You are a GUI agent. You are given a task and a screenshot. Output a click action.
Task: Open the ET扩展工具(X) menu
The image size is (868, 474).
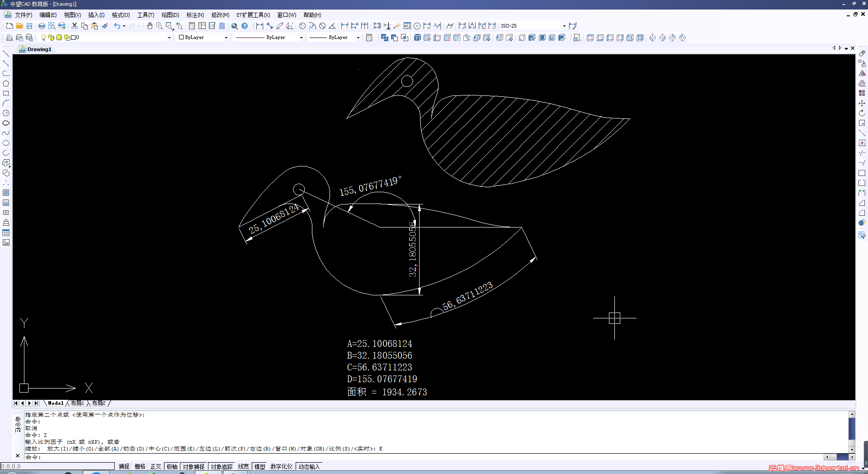click(253, 15)
